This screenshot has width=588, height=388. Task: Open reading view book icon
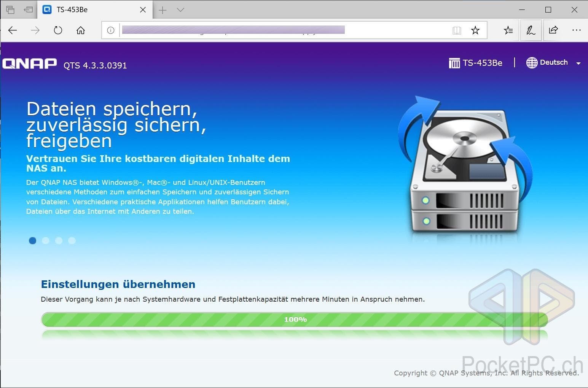click(457, 30)
